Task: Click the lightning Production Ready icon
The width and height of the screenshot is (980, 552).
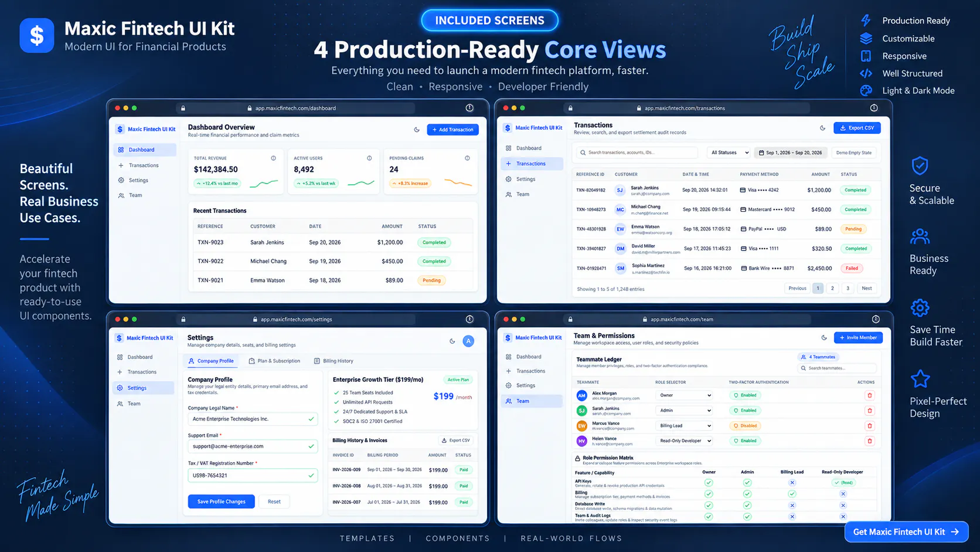Action: [x=866, y=21]
